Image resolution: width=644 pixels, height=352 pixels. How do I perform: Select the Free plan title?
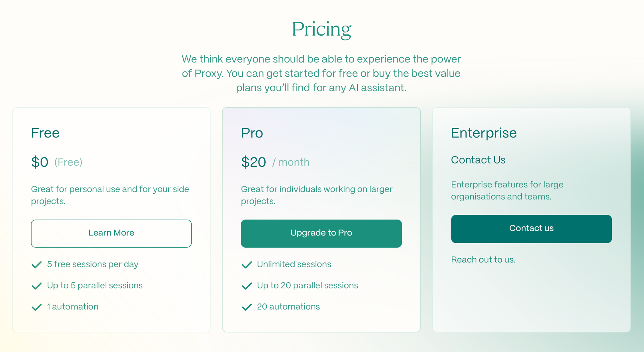coord(45,133)
